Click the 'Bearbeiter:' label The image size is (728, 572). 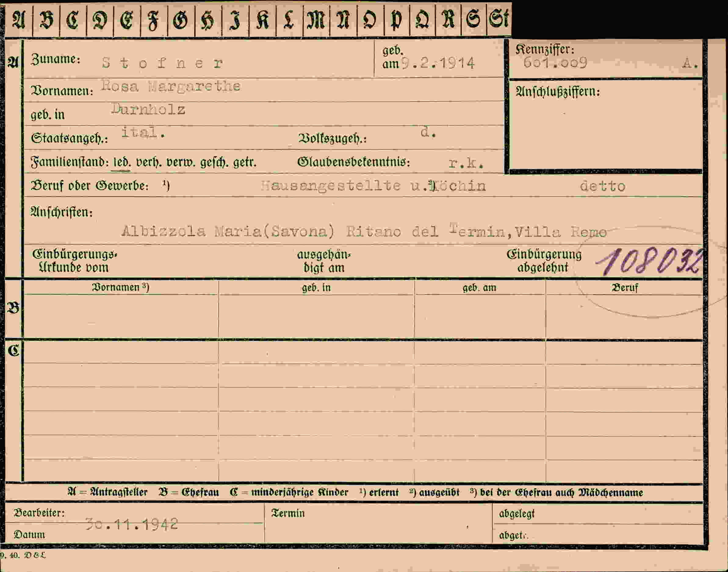point(39,513)
